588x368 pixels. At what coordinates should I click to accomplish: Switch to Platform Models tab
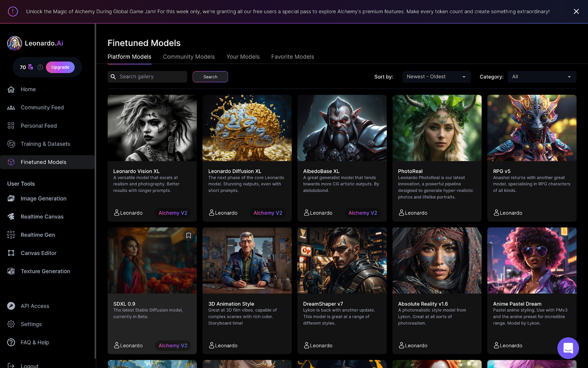pyautogui.click(x=129, y=57)
